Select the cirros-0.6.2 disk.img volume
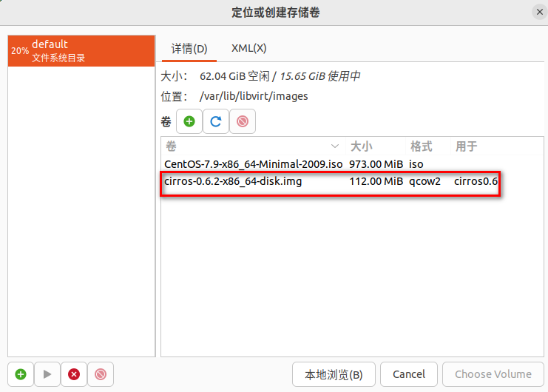The height and width of the screenshot is (392, 548). [x=233, y=181]
